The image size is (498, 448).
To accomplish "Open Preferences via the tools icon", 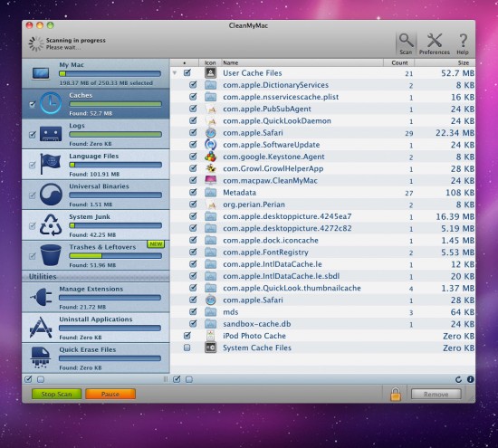I will 434,41.
